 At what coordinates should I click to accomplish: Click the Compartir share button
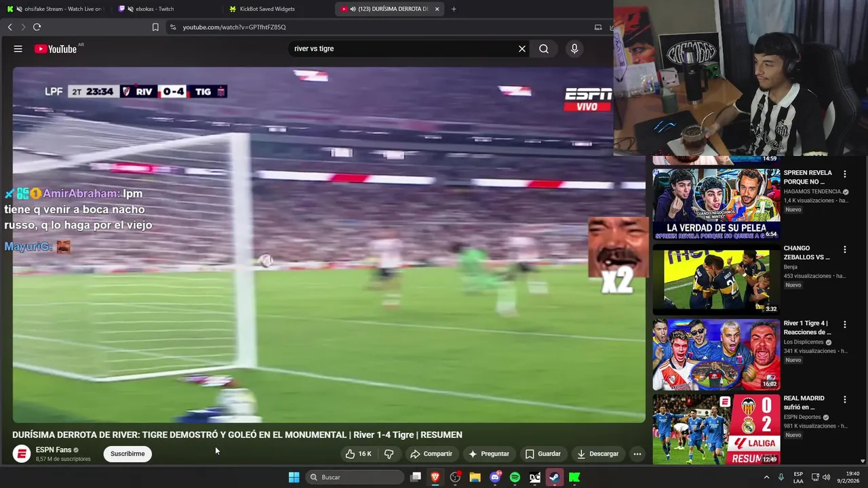click(431, 453)
